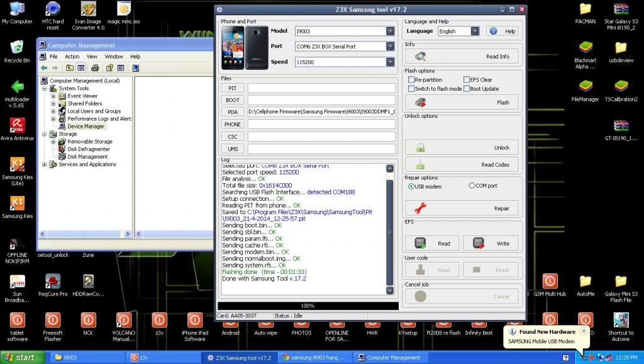Open the Recycle Bin

coord(17,48)
